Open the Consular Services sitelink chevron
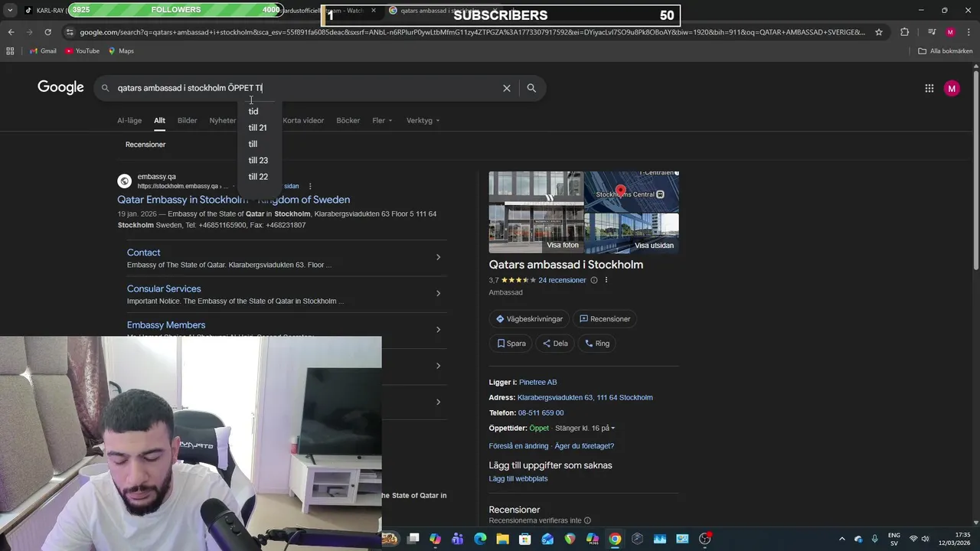This screenshot has height=551, width=980. pyautogui.click(x=438, y=293)
